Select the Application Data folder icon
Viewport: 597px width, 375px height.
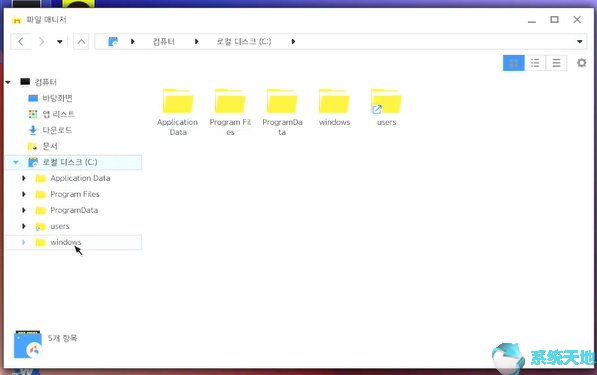coord(178,101)
